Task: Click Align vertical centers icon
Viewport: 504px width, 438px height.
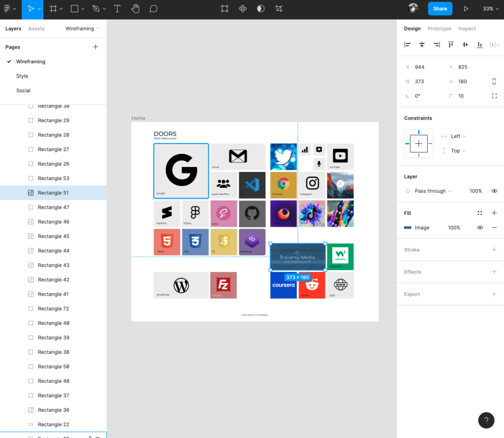Action: [x=465, y=45]
